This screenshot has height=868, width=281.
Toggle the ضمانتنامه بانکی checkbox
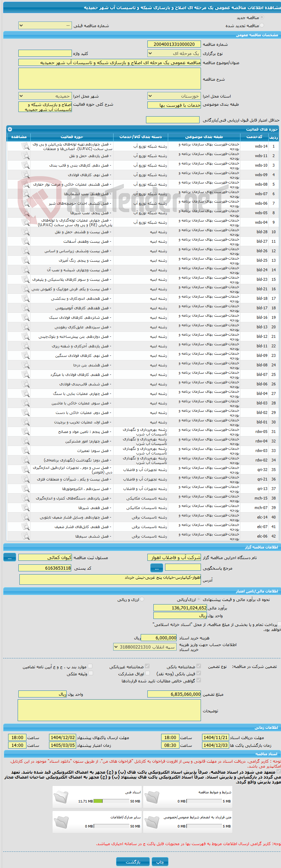199,666
